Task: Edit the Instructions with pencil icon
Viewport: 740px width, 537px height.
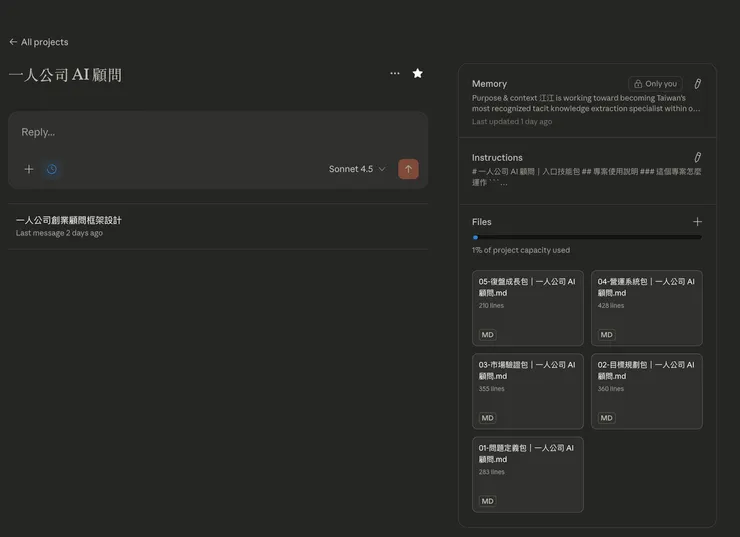Action: 698,157
